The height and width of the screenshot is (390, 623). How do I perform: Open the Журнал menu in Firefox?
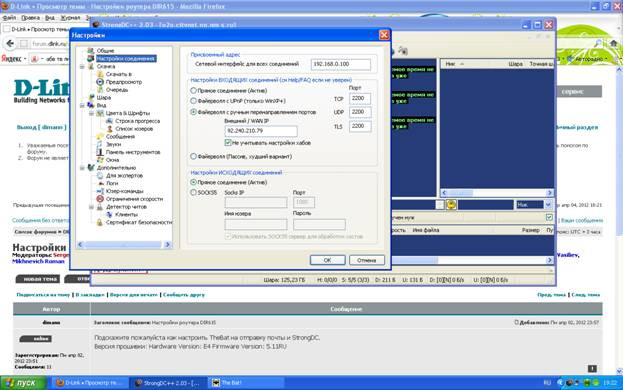click(70, 18)
